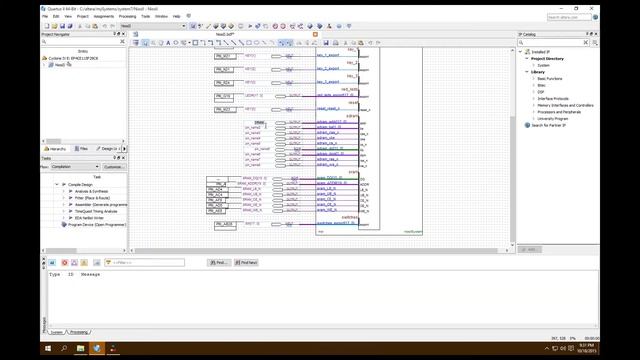The height and width of the screenshot is (360, 640).
Task: Open the Assignments menu
Action: (x=104, y=16)
